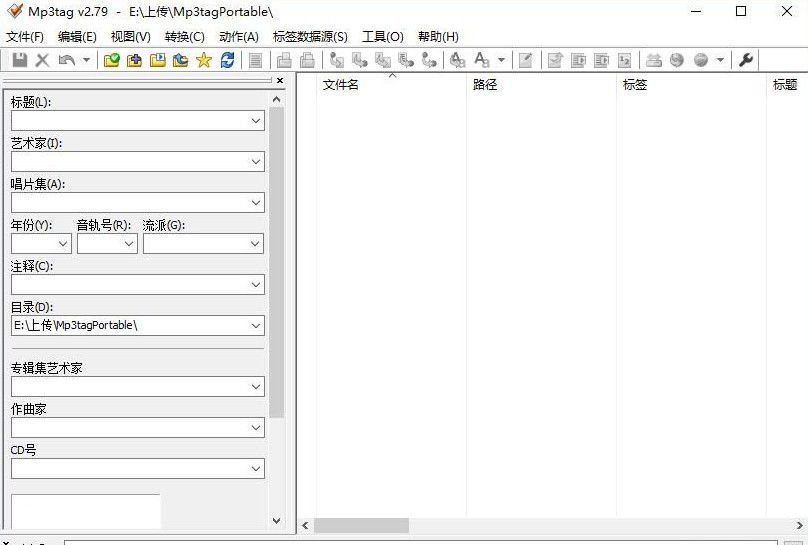Expand the 音轨号(R) combo box
808x545 pixels.
point(129,244)
